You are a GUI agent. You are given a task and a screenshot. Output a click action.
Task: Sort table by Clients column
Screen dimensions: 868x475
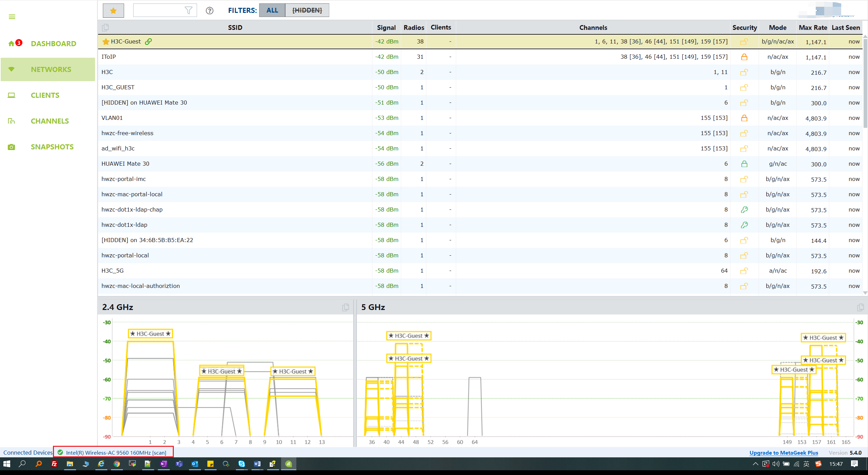(441, 28)
